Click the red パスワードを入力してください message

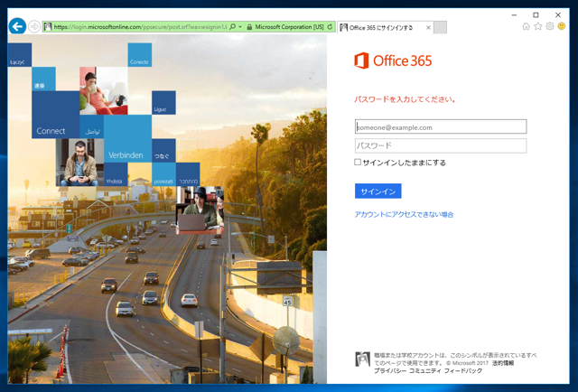coord(406,99)
